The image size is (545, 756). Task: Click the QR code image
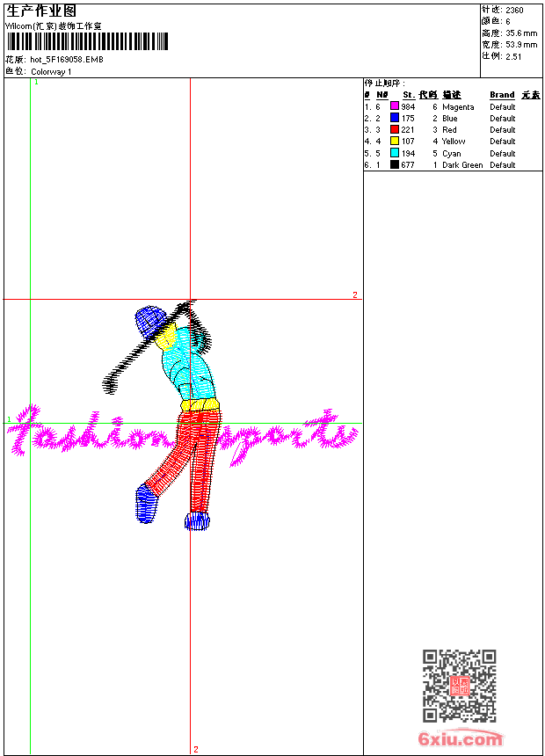(x=460, y=686)
